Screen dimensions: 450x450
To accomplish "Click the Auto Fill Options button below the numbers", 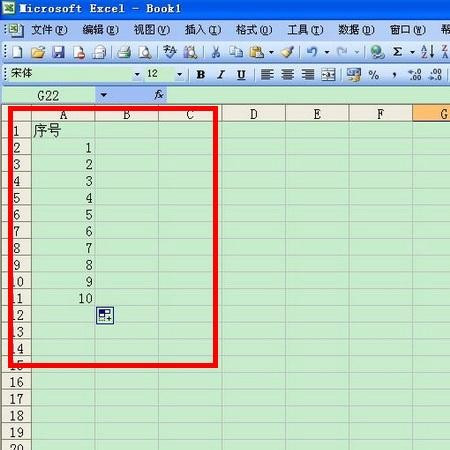I will pyautogui.click(x=105, y=315).
